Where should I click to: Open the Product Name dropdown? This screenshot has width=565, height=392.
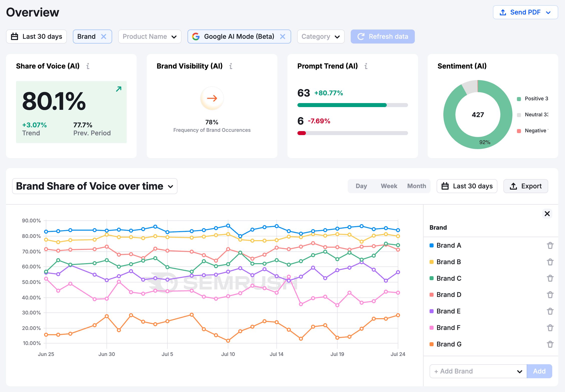click(x=149, y=37)
